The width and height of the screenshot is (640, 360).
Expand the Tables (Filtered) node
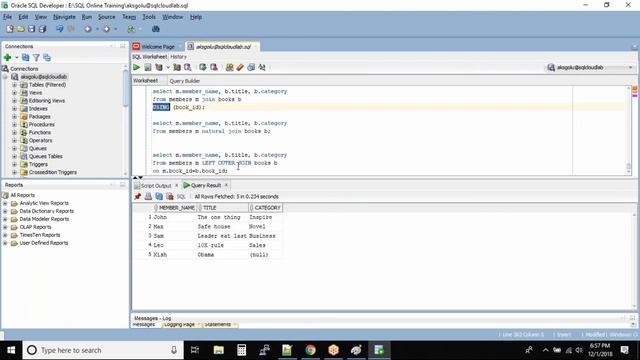(15, 85)
